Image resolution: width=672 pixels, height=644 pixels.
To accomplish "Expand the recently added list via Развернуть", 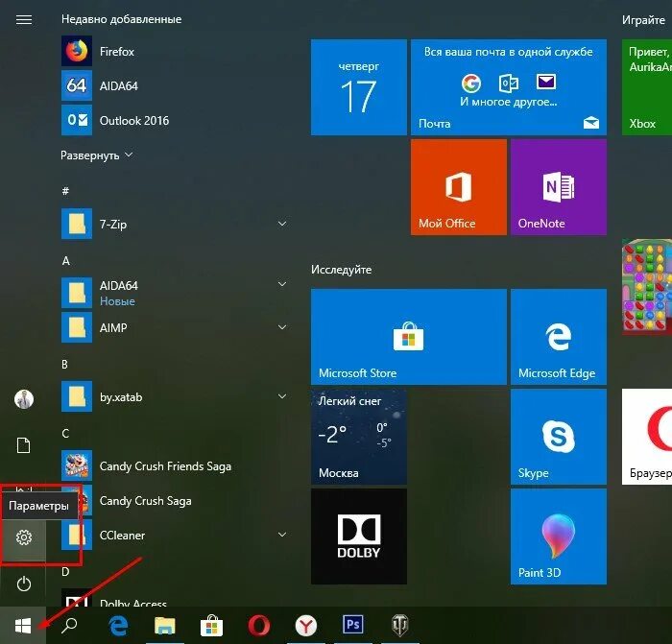I will 97,155.
